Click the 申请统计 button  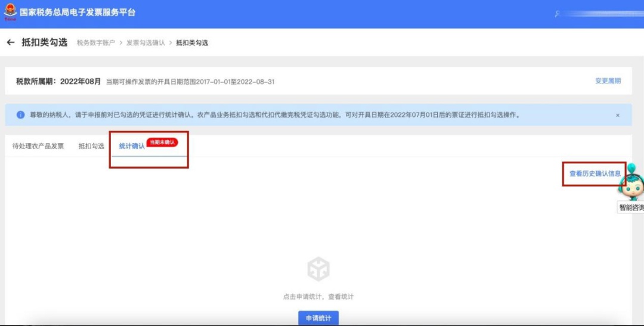(318, 318)
